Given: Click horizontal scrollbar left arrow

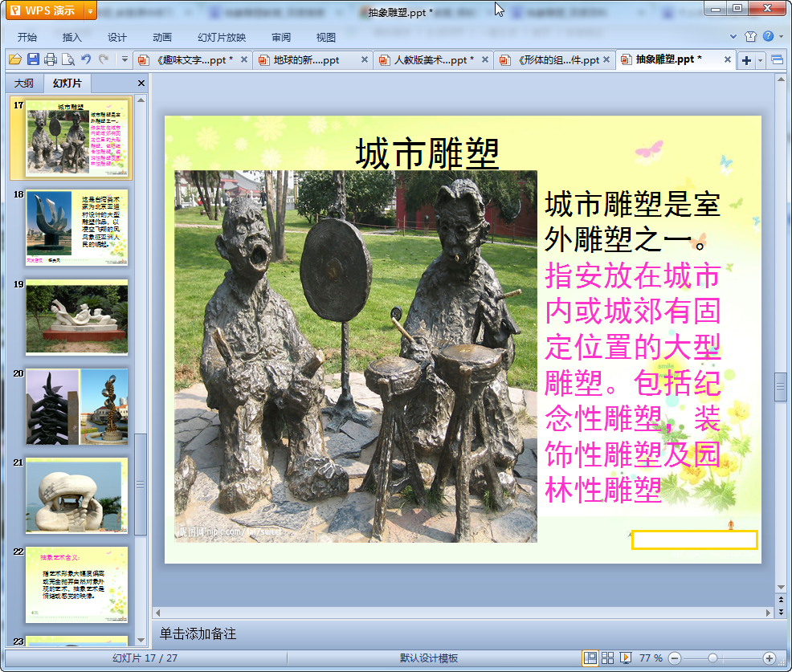Looking at the screenshot, I should pos(158,613).
